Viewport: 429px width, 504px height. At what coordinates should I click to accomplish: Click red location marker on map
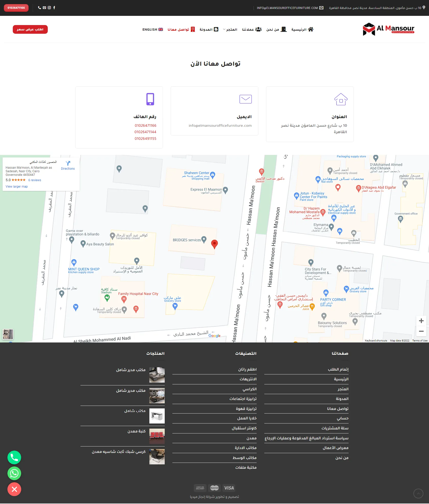[x=214, y=244]
